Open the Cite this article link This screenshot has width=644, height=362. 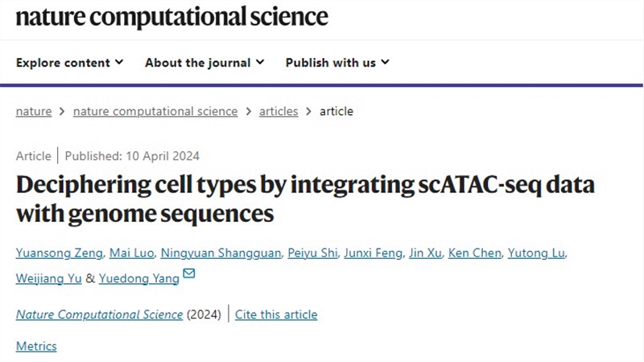276,315
